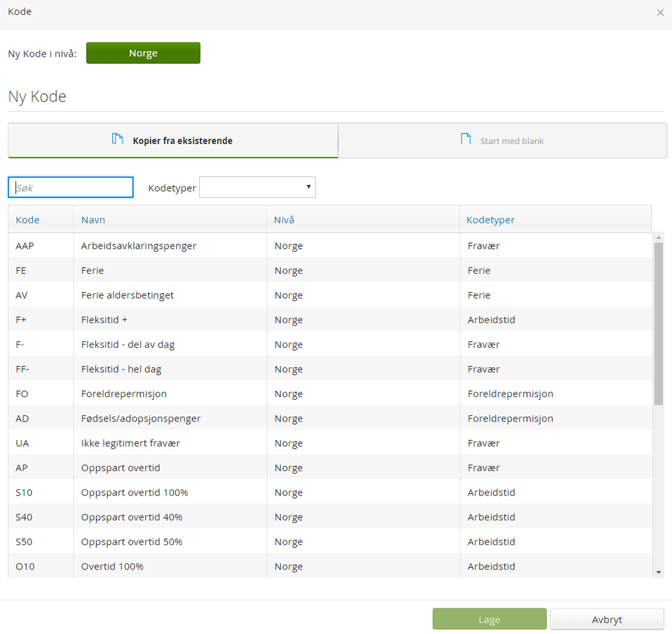Switch to the Kopier fra eksisterende tab

click(173, 141)
